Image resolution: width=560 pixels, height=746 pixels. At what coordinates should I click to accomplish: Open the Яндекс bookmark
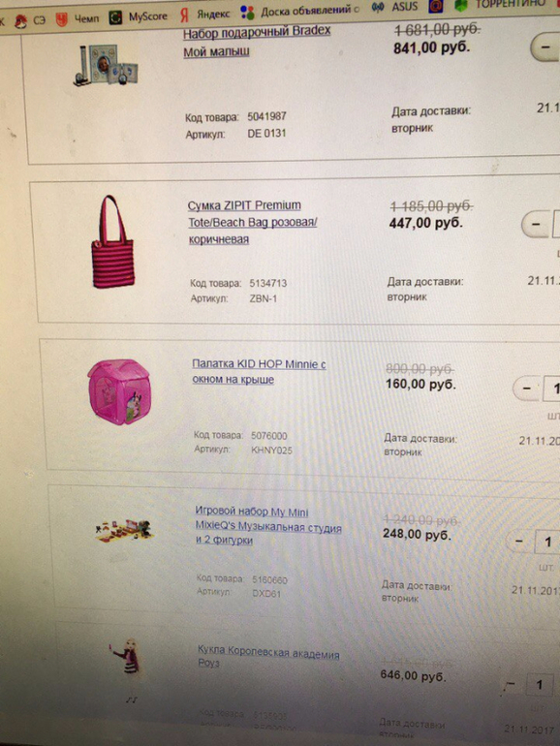pos(204,15)
